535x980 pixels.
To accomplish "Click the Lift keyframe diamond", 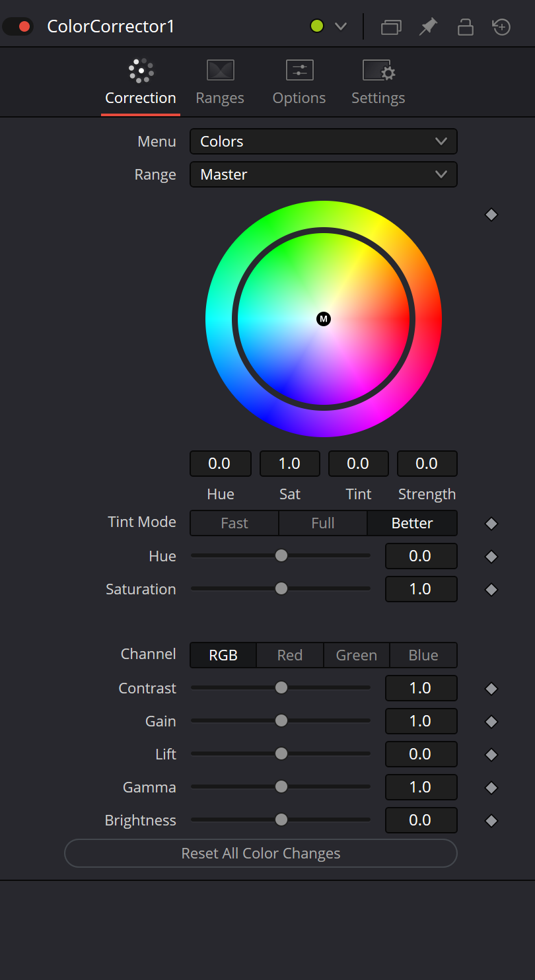I will click(x=491, y=755).
